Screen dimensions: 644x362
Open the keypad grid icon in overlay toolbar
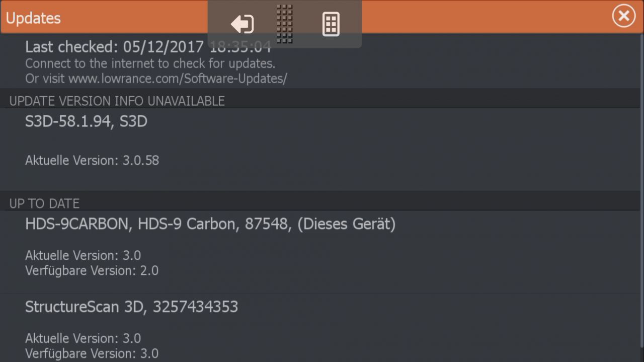[x=331, y=24]
